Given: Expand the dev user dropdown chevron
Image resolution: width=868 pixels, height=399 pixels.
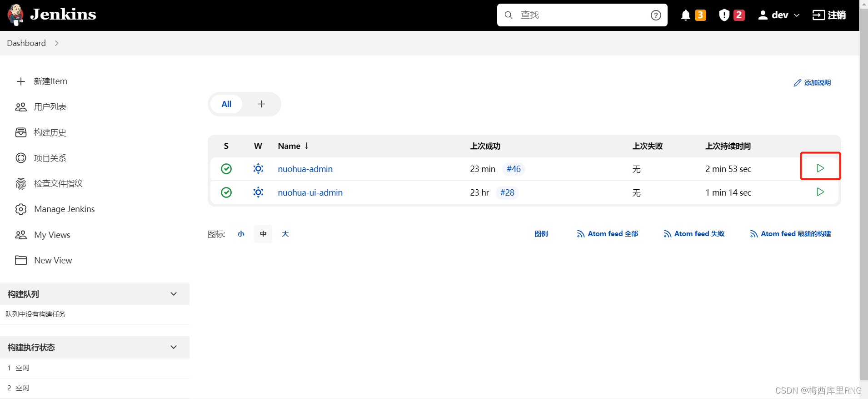Looking at the screenshot, I should [797, 15].
